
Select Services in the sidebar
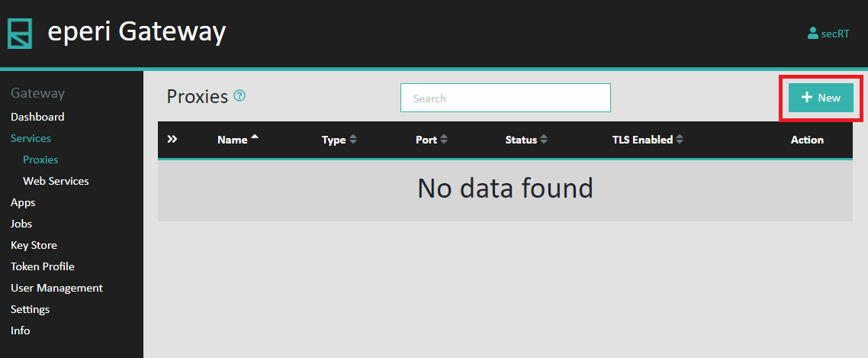coord(31,139)
